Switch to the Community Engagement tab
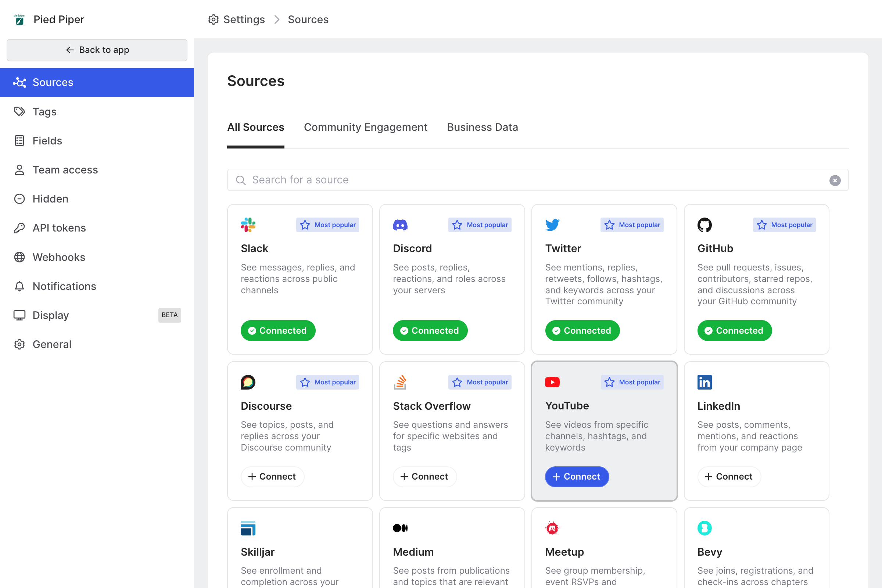This screenshot has height=588, width=882. [x=366, y=128]
